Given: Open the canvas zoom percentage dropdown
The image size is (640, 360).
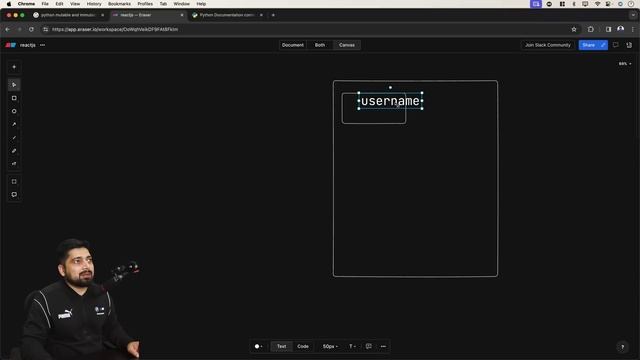Looking at the screenshot, I should pyautogui.click(x=624, y=64).
